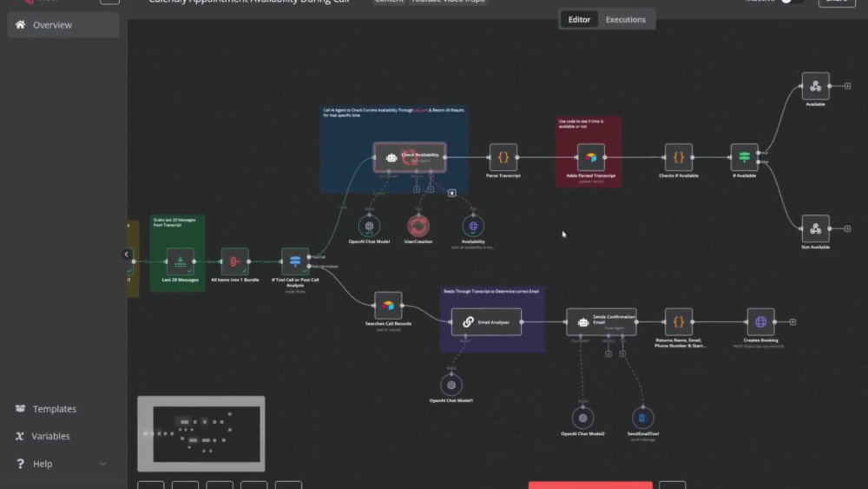Screen dimensions: 868x489
Task: Switch to the Executions tab
Action: [x=626, y=19]
